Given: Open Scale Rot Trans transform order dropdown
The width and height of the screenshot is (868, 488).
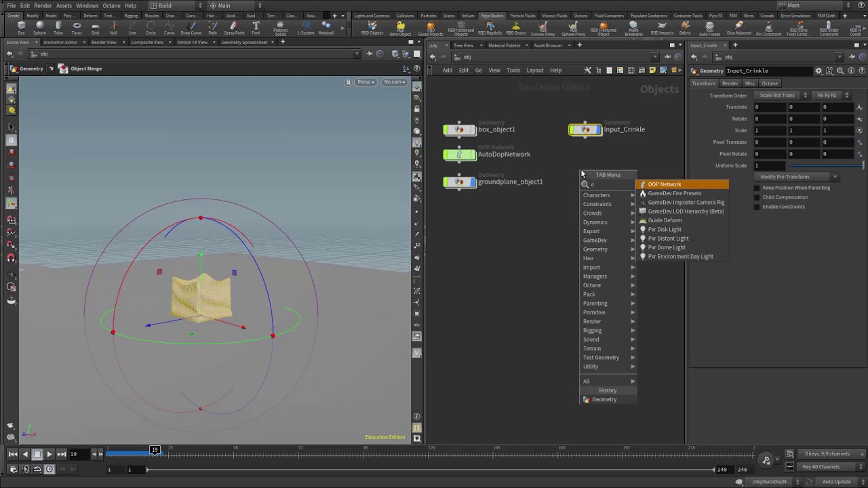Looking at the screenshot, I should pos(783,96).
